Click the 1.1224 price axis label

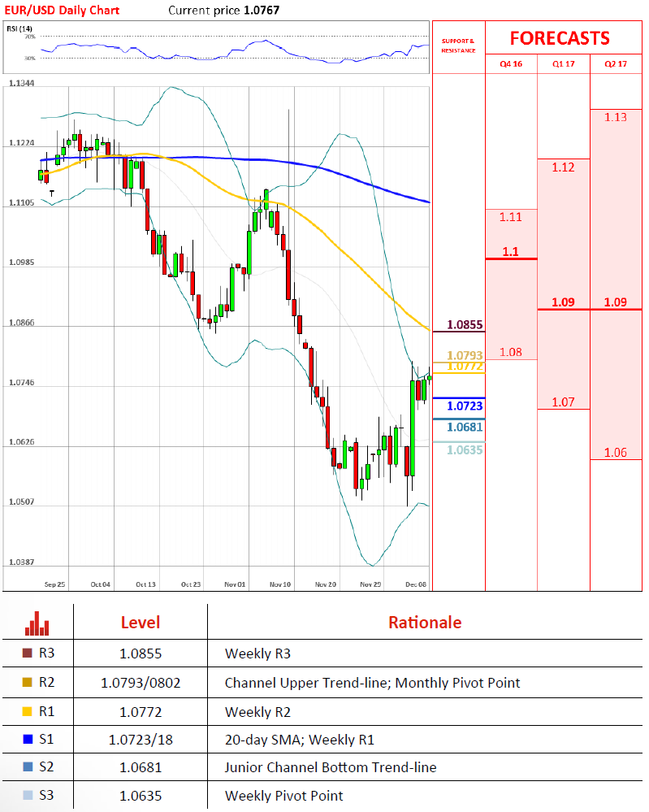point(22,143)
